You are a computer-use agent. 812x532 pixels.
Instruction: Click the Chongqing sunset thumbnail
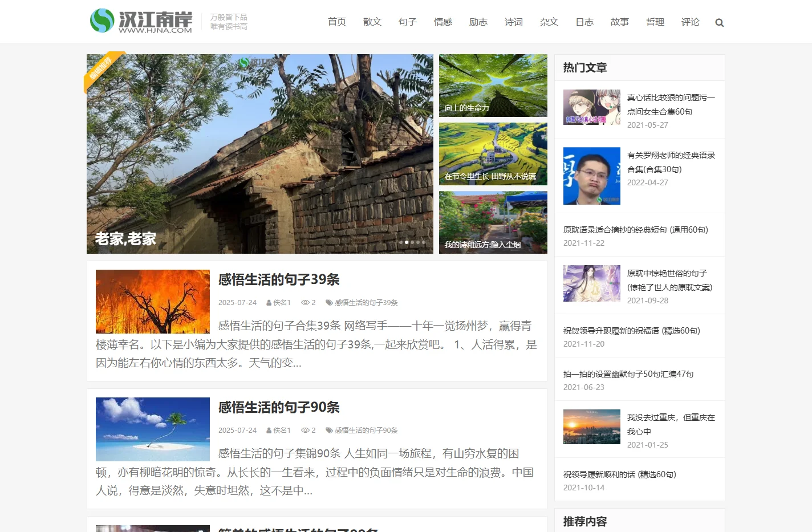pyautogui.click(x=592, y=427)
